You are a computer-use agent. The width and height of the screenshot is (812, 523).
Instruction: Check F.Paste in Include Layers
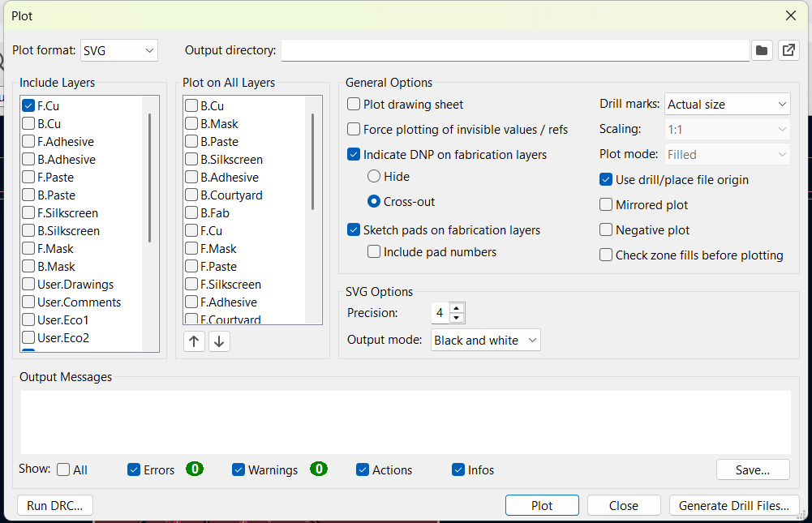(28, 177)
